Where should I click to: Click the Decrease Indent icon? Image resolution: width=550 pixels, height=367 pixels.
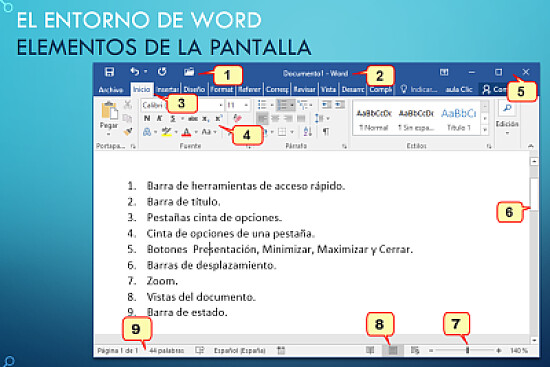327,105
